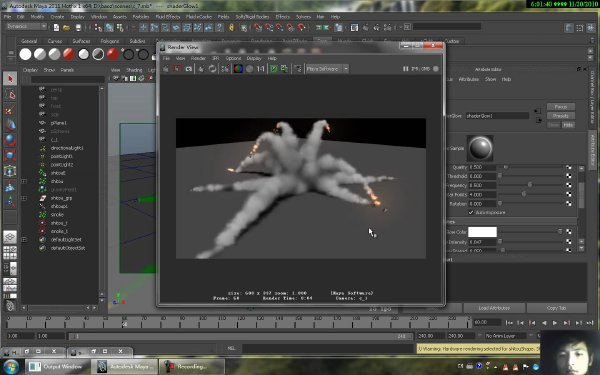Click redo previous render icon in Render View

166,69
